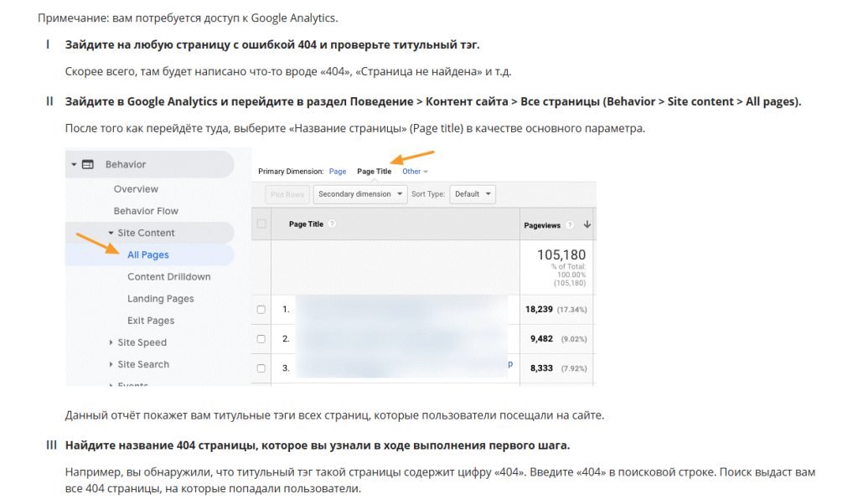Click the Behavior section icon in the sidebar
Image resolution: width=858 pixels, height=504 pixels.
pos(90,164)
